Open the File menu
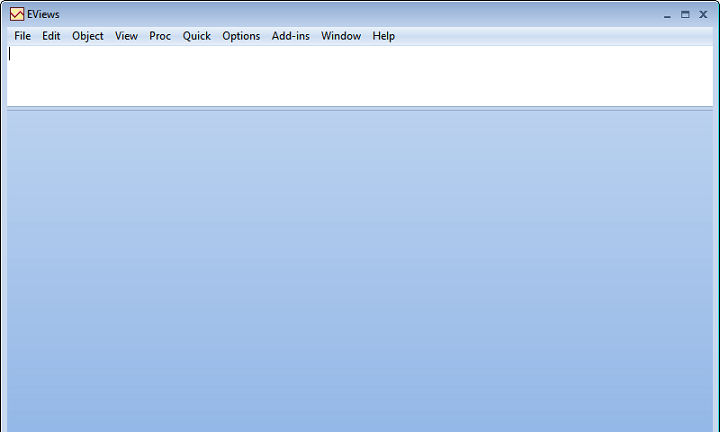The image size is (720, 432). click(22, 36)
